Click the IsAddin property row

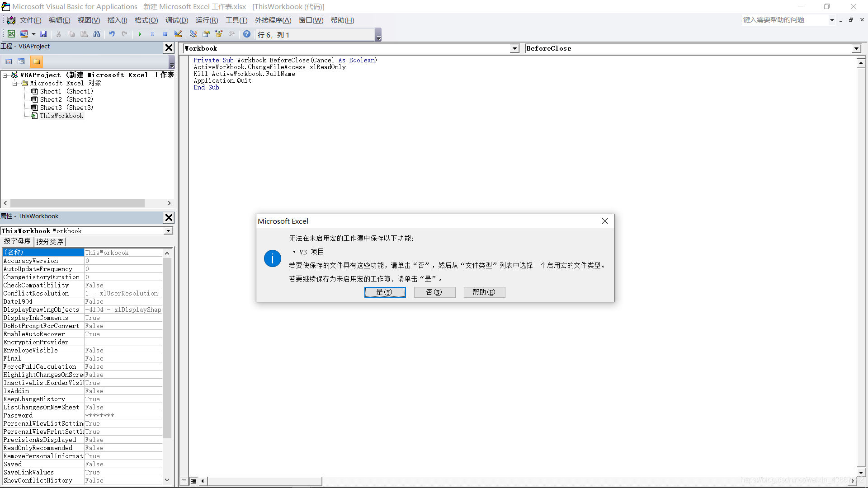[x=82, y=391]
